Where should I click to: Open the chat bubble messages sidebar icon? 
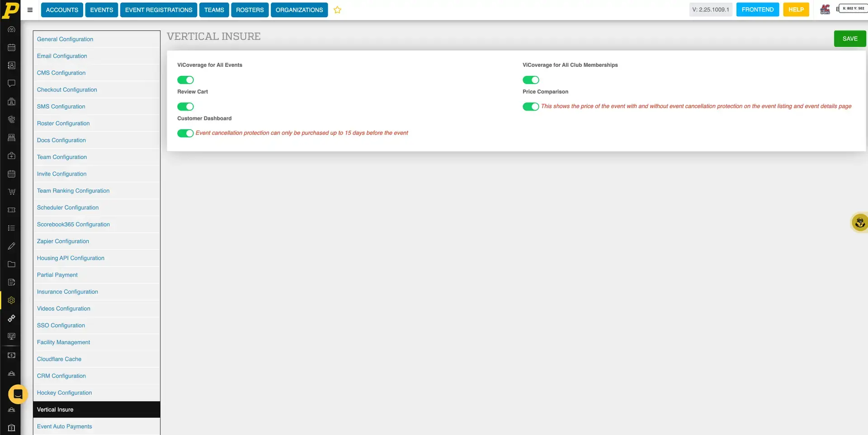pos(11,84)
